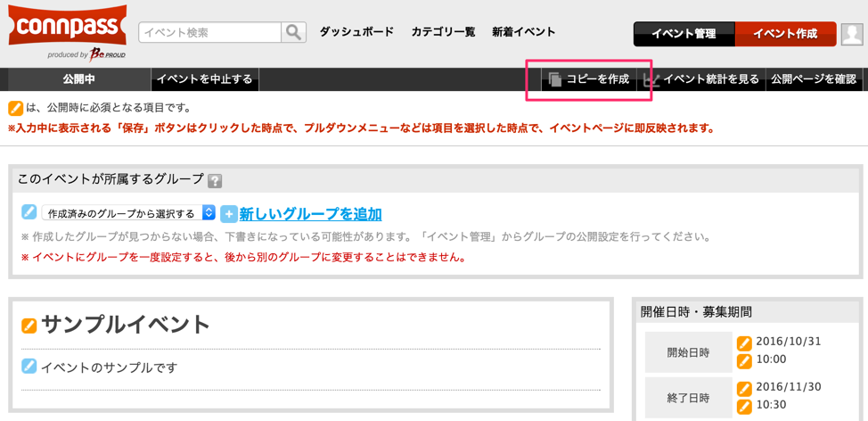Edit subtitle via blue pencil beside イベントのサンプルです

pos(29,367)
